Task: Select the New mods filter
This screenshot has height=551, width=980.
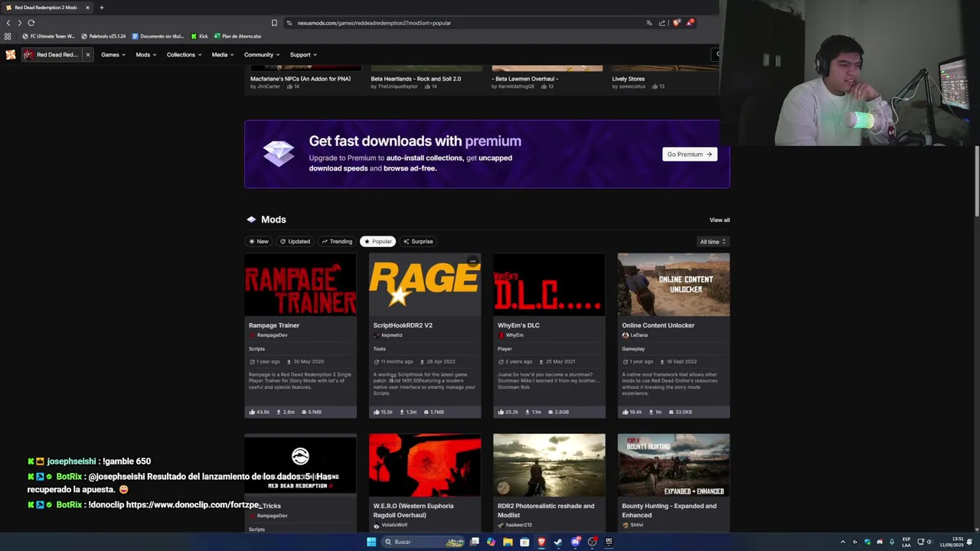Action: (x=258, y=242)
